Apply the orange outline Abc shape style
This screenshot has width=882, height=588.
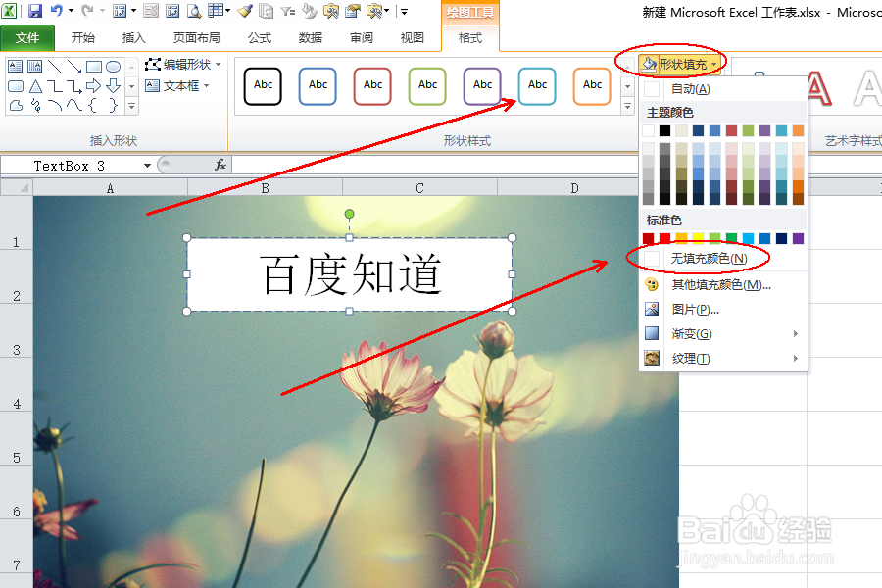592,86
